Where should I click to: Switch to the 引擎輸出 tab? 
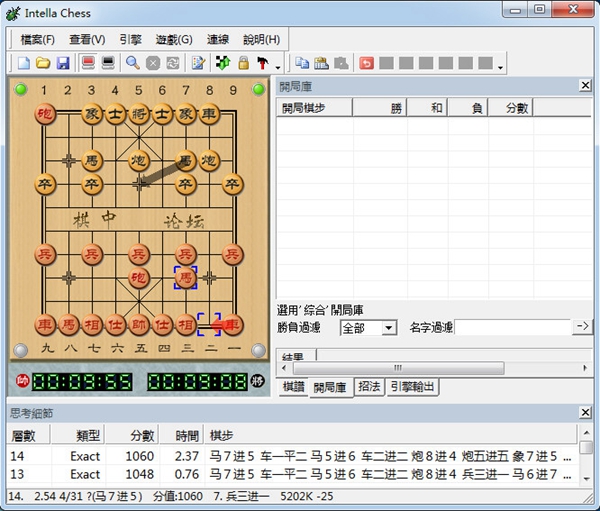click(x=412, y=387)
